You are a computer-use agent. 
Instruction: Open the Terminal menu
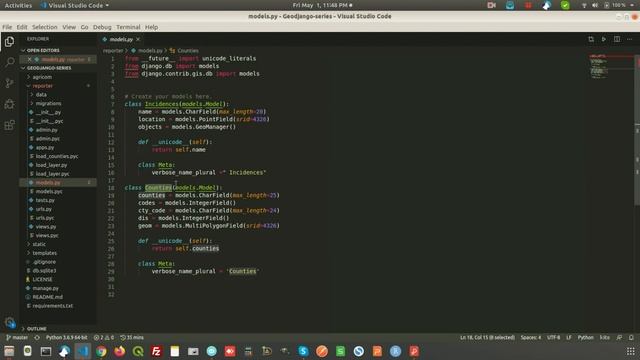pos(128,27)
